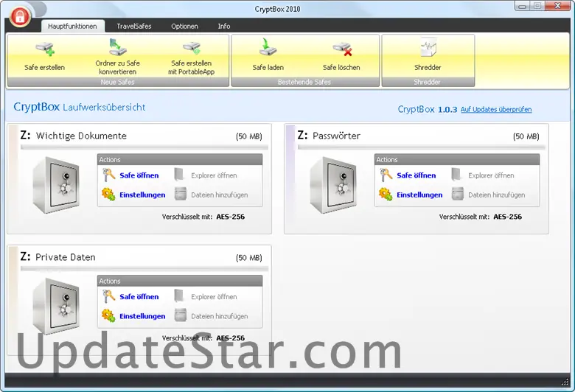Open the Info tab
The width and height of the screenshot is (575, 392).
tap(224, 26)
